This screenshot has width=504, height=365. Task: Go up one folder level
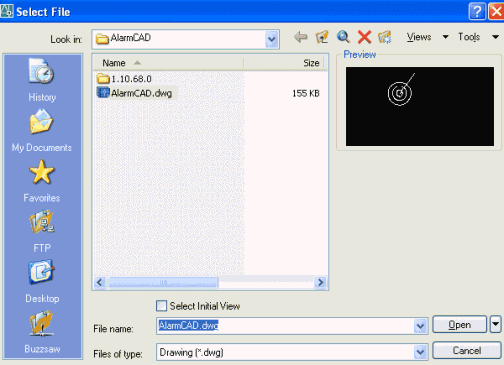click(322, 37)
